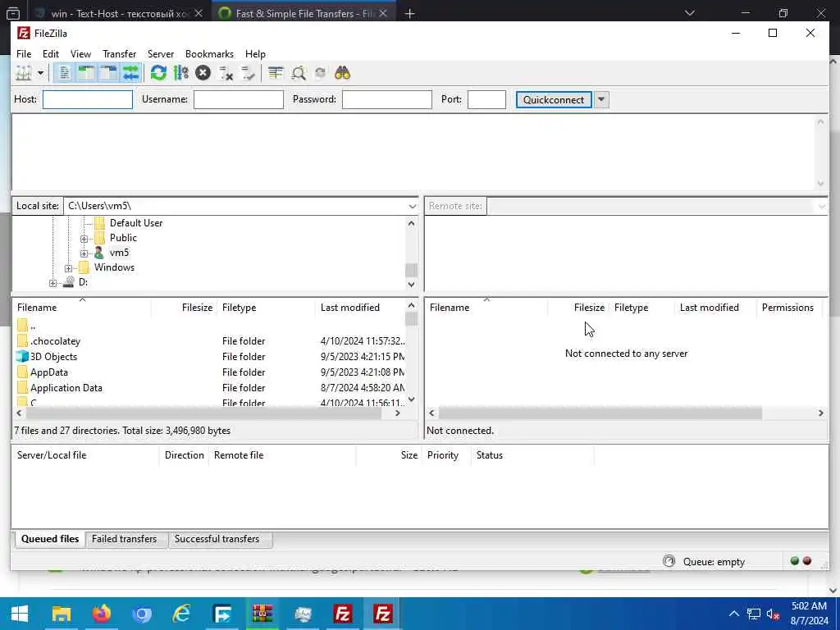
Task: Select the Application Data folder
Action: [x=66, y=388]
